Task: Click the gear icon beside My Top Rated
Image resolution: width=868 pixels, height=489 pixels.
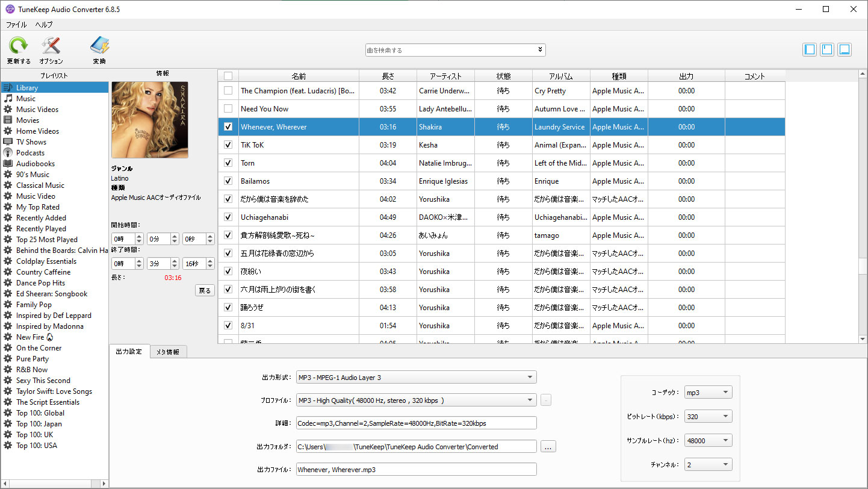Action: click(8, 207)
